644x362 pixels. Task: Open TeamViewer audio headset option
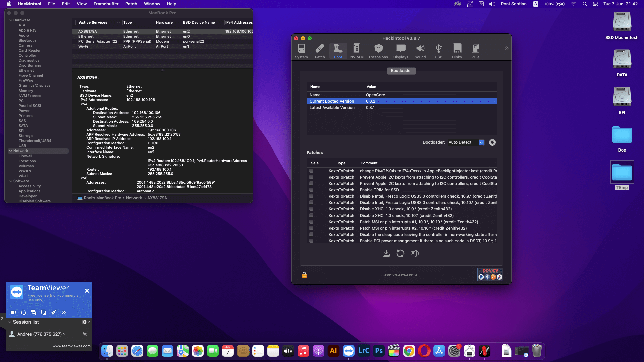click(23, 312)
